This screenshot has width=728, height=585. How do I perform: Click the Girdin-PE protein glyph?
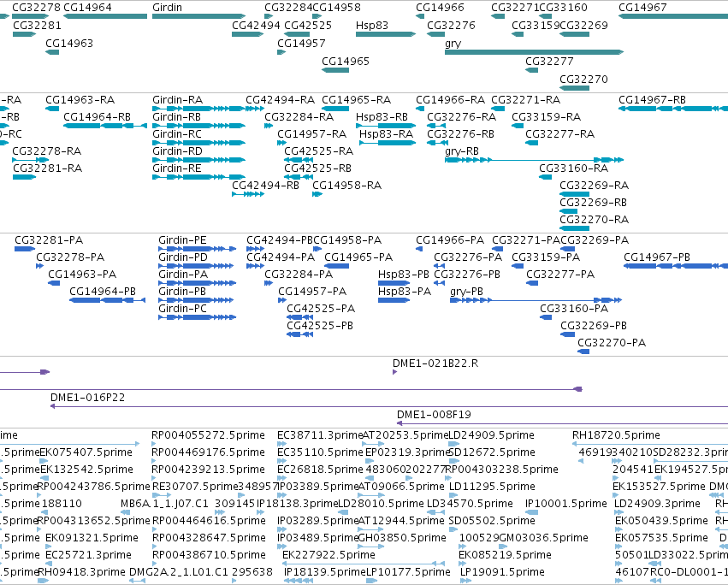click(x=198, y=249)
